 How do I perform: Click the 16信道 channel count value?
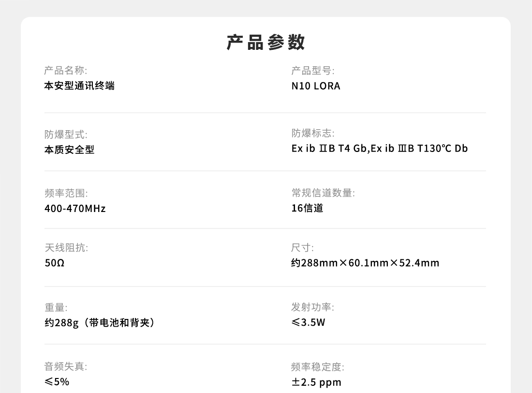pyautogui.click(x=308, y=208)
